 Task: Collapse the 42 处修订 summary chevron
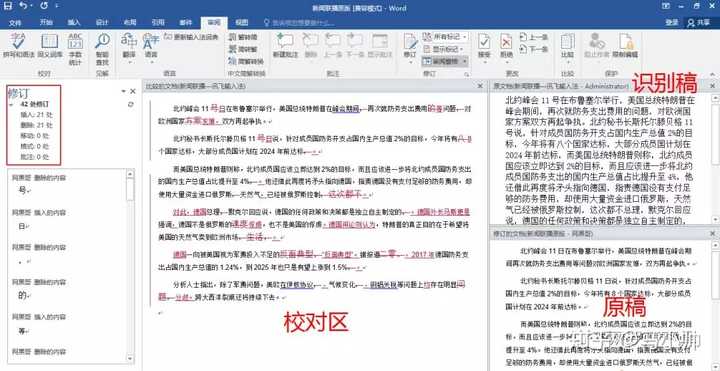coord(11,104)
